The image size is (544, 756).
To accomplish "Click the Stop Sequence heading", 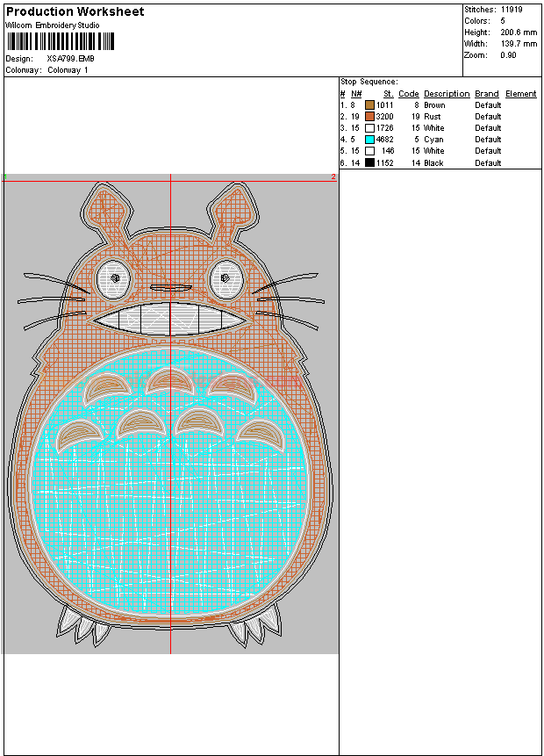I will [x=369, y=82].
